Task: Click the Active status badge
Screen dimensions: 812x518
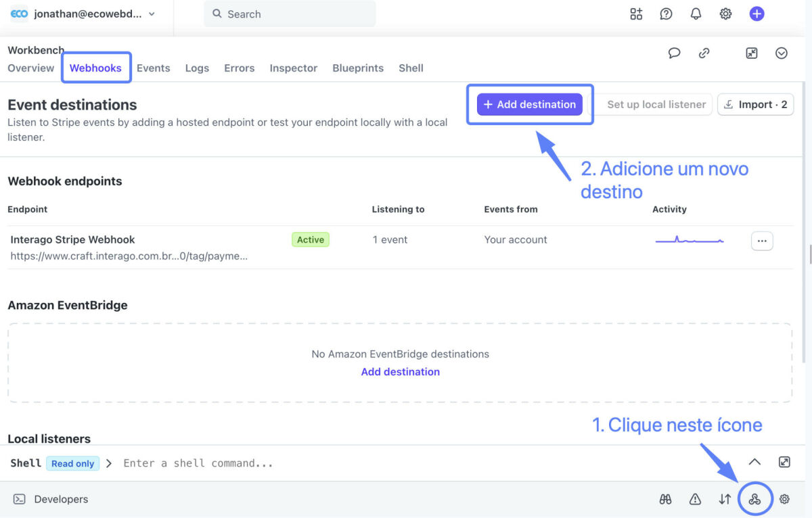Action: [311, 239]
